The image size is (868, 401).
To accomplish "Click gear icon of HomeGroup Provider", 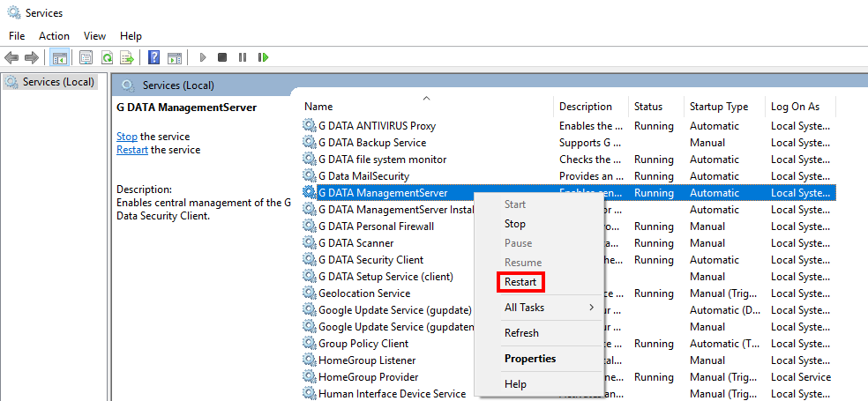I will tap(309, 376).
